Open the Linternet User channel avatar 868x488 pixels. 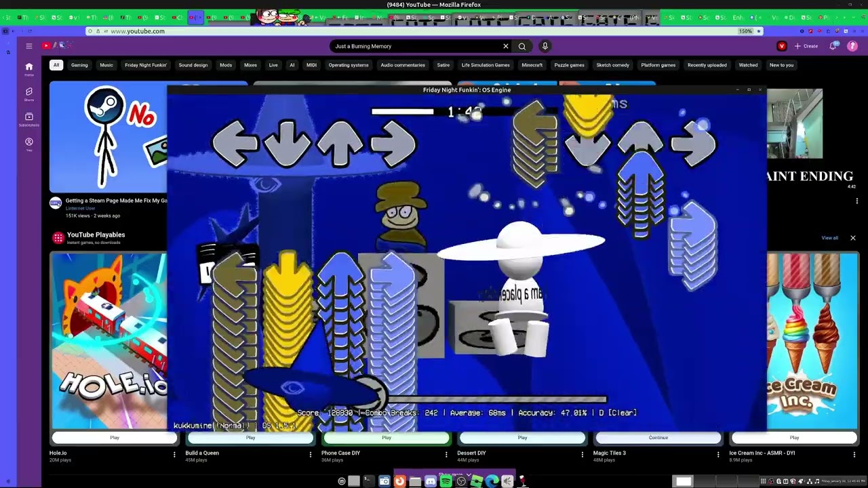(56, 203)
